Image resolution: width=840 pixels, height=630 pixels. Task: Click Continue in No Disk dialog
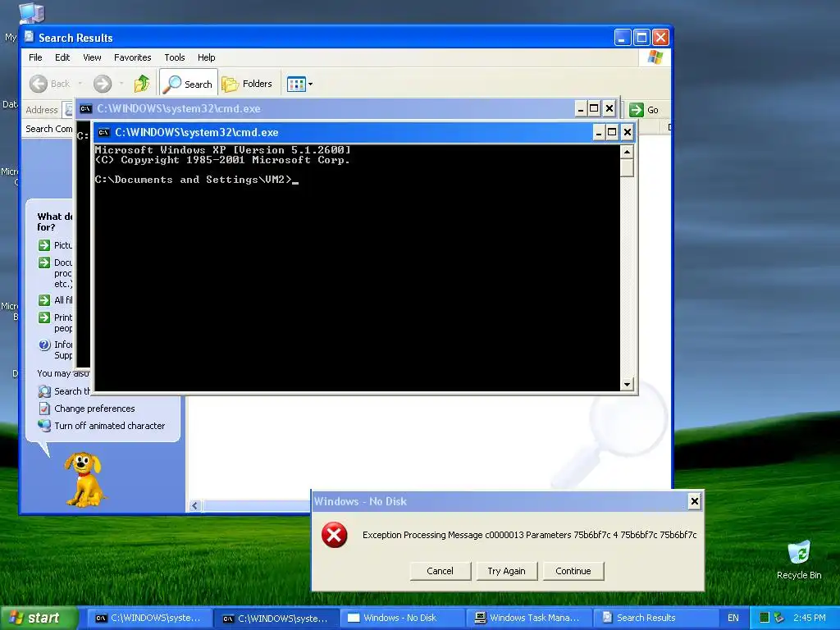573,571
